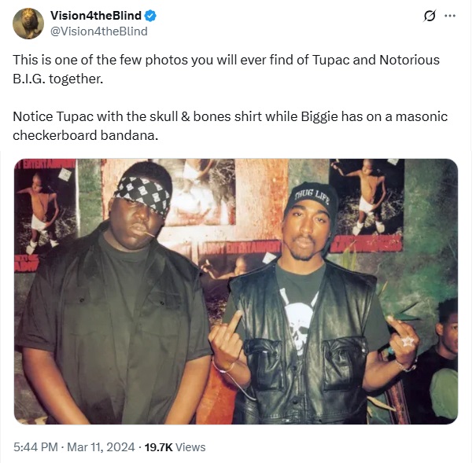This screenshot has width=476, height=463.
Task: Select the paragraph mentioning masonic checkerboard bandana
Action: tap(230, 126)
